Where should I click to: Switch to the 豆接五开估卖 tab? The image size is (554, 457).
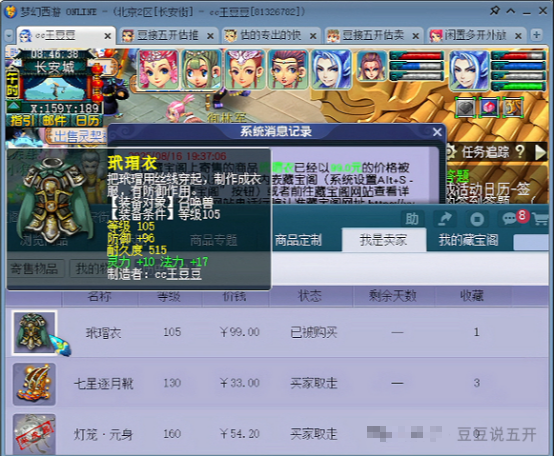[373, 36]
